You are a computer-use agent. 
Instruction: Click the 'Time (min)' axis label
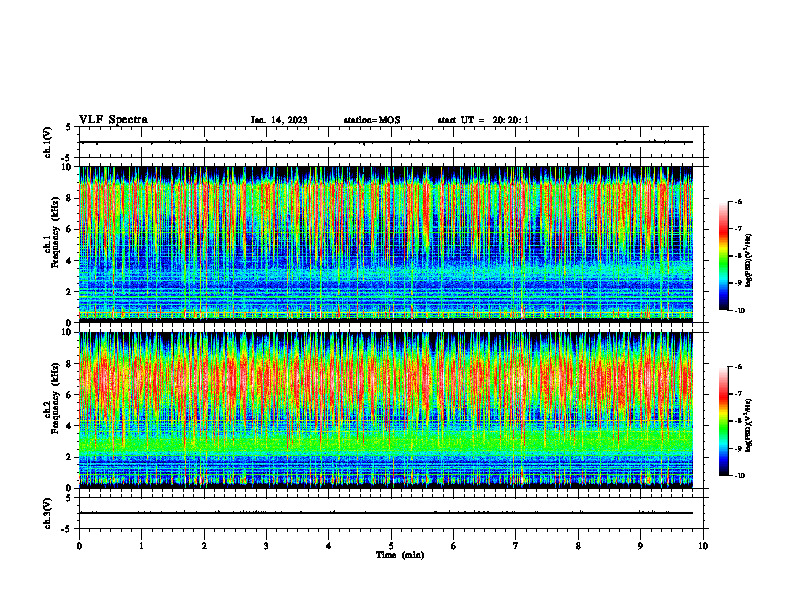[400, 555]
